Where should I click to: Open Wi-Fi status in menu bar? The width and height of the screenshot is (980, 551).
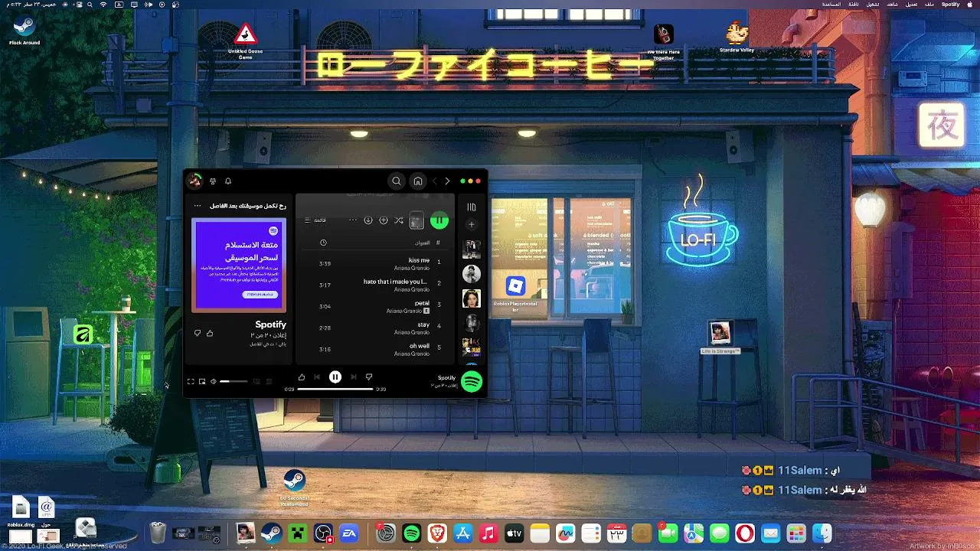[x=103, y=5]
